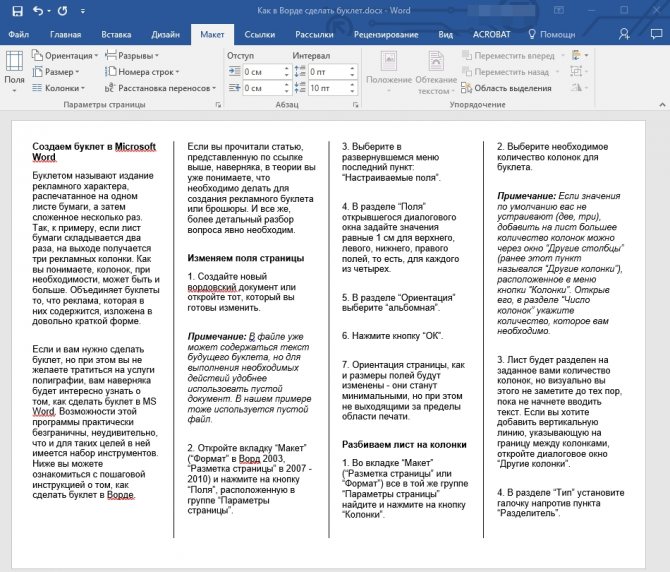Select the Макет tab
Viewport: 670px width, 572px height.
coord(212,35)
